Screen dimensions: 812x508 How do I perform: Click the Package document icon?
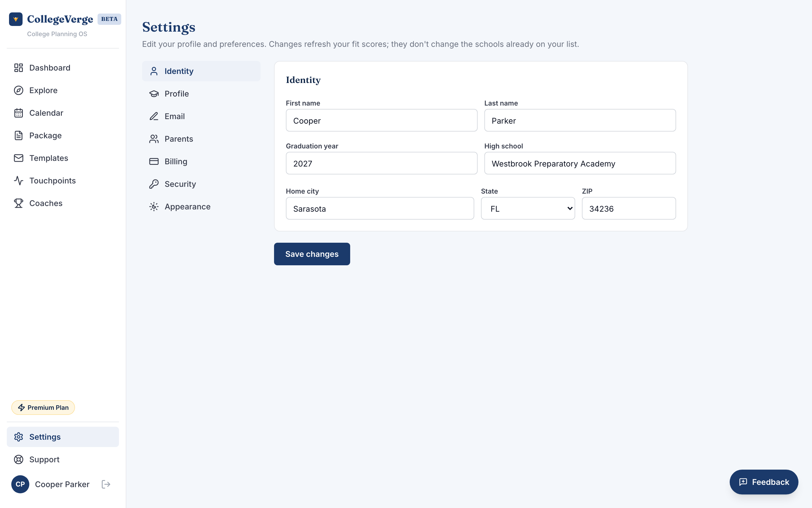click(18, 135)
